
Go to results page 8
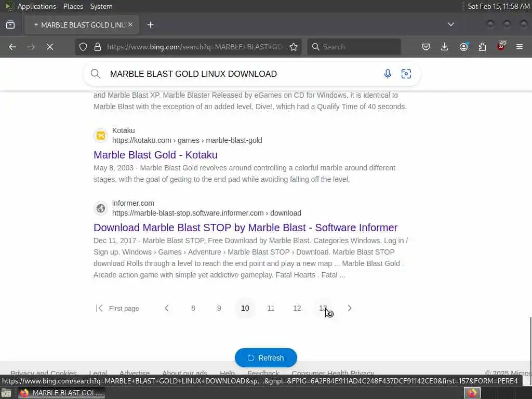click(193, 308)
